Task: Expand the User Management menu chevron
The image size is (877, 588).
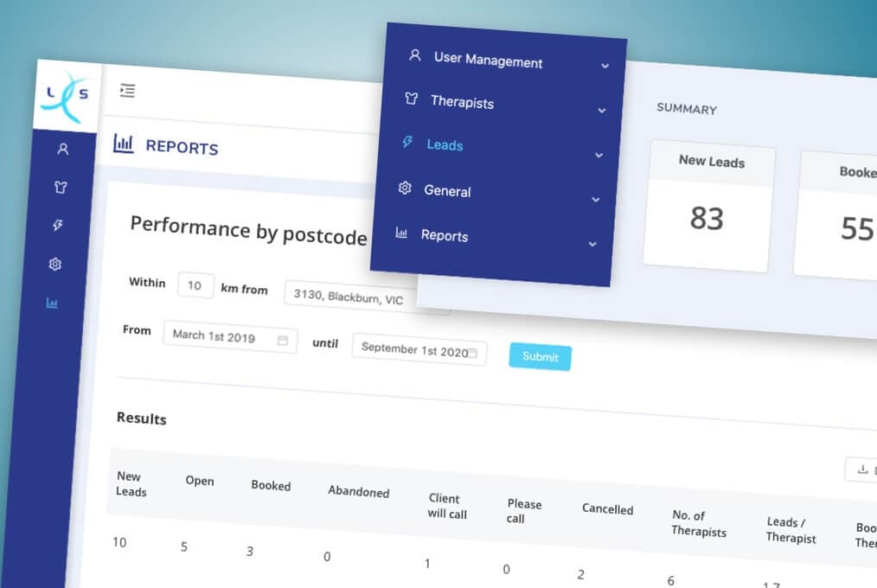Action: (x=605, y=65)
